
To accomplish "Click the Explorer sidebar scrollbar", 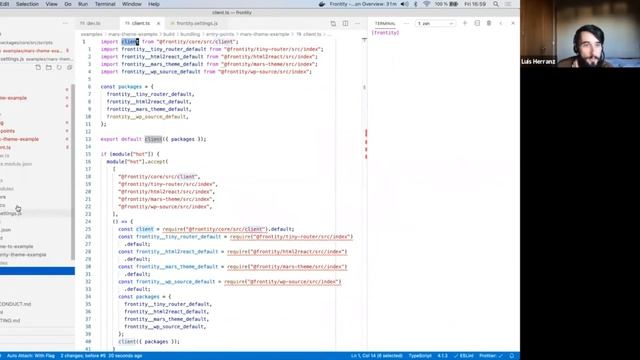I will pos(73,171).
